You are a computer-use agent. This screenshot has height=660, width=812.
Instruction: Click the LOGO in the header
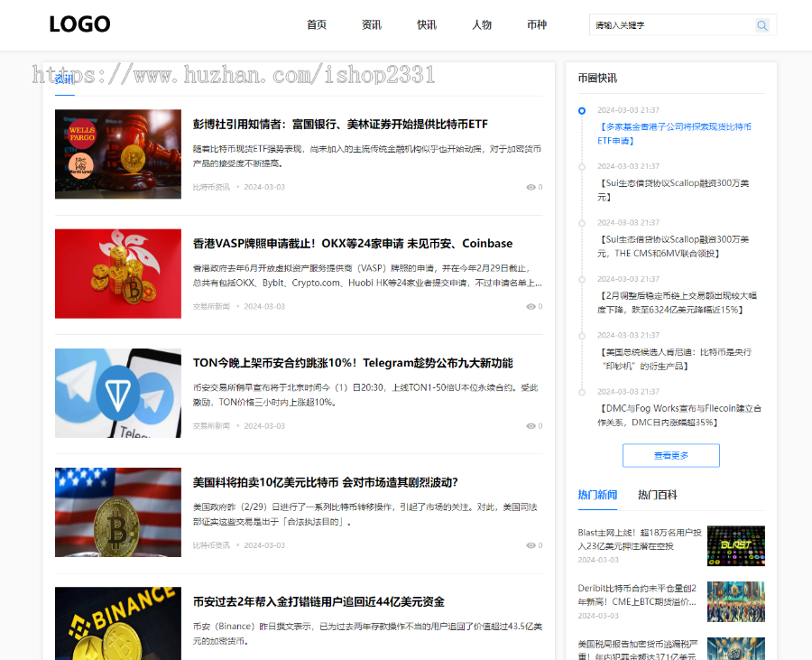coord(79,24)
